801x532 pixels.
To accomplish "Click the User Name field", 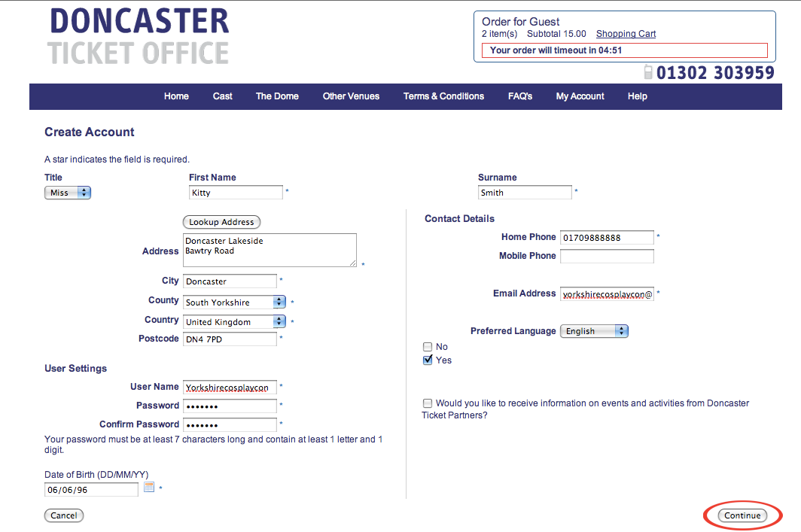I will click(x=230, y=388).
